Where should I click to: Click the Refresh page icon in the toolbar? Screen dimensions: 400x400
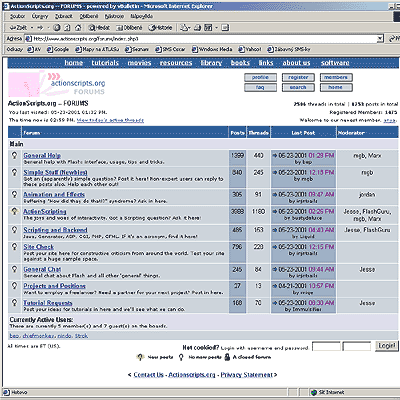click(67, 28)
